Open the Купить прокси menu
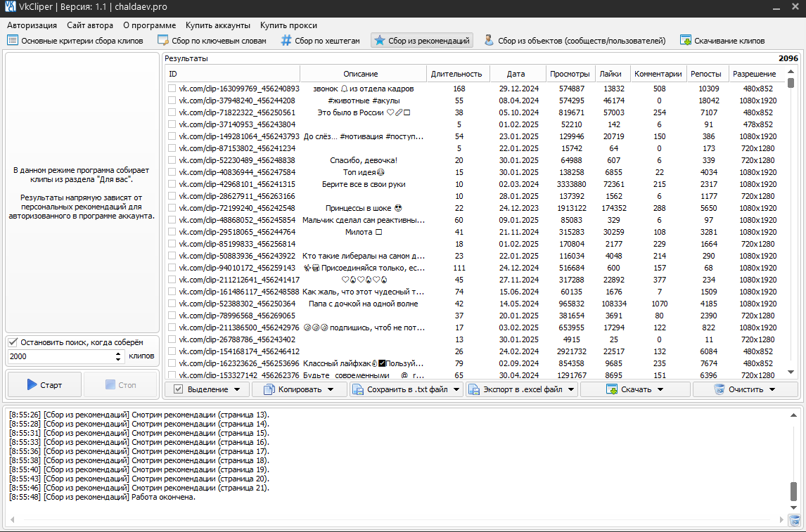This screenshot has width=806, height=532. click(288, 25)
